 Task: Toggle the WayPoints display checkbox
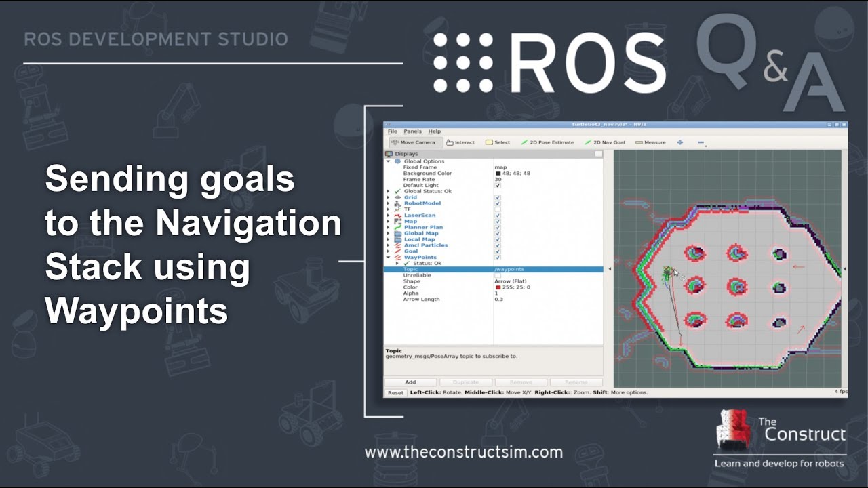point(498,257)
